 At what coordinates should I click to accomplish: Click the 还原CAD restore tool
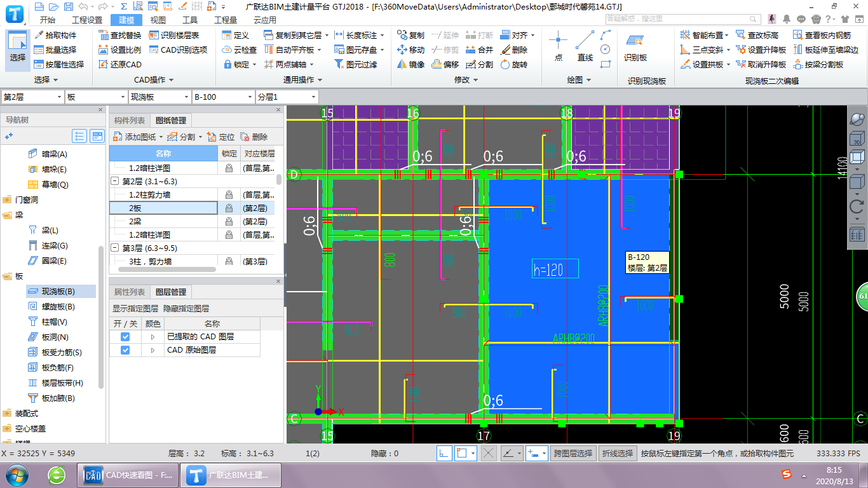click(120, 64)
